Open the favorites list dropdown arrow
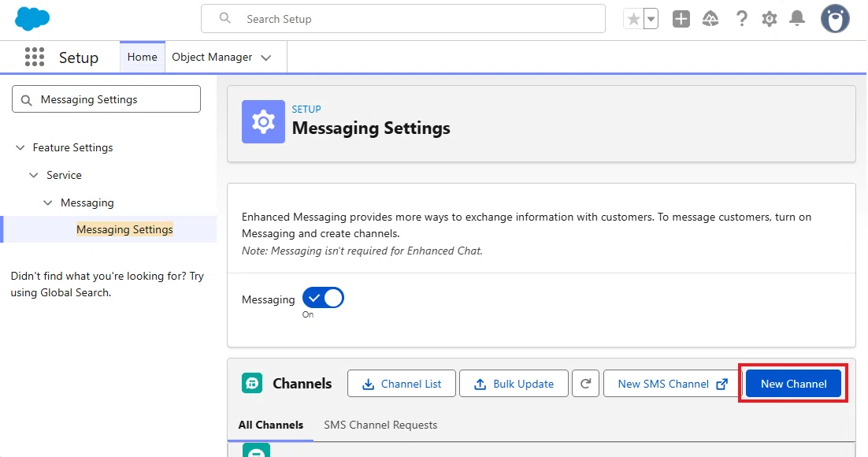 pyautogui.click(x=651, y=20)
